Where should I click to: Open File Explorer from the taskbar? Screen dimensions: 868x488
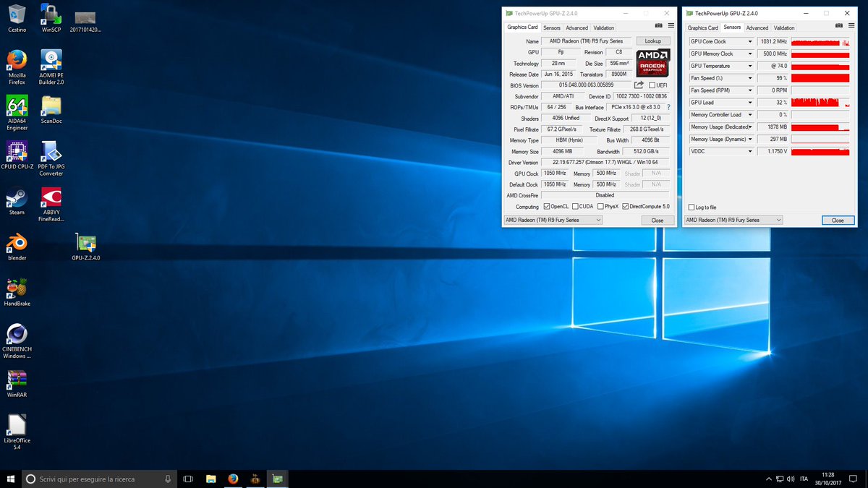(210, 479)
